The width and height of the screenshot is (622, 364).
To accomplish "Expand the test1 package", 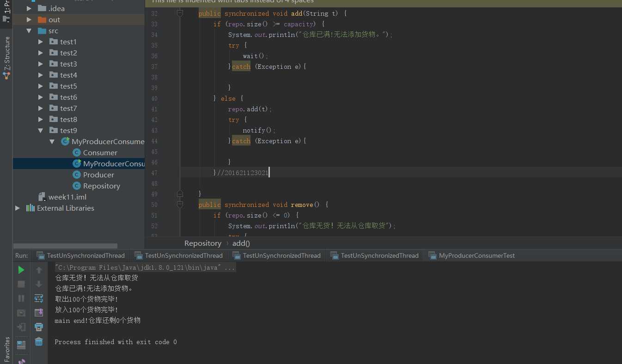I will tap(41, 42).
